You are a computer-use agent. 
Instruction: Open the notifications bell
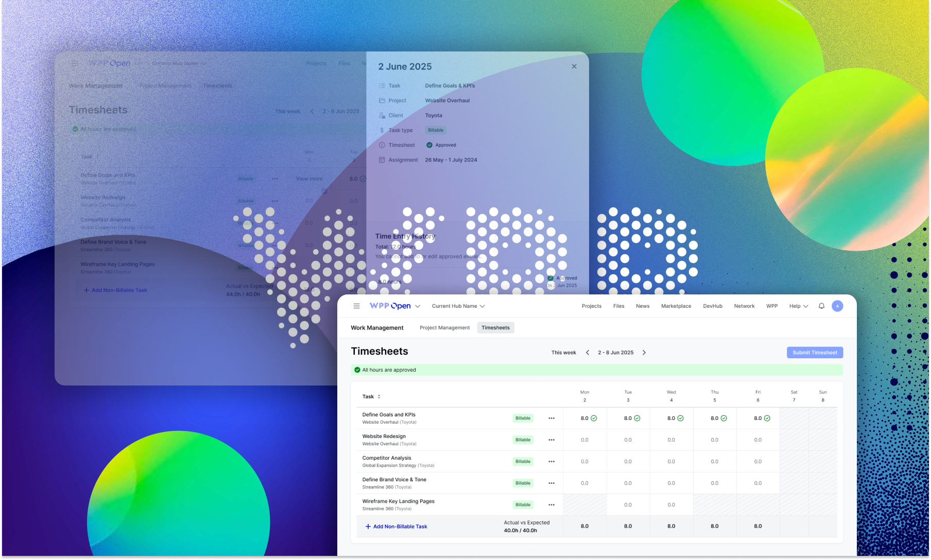click(x=821, y=306)
